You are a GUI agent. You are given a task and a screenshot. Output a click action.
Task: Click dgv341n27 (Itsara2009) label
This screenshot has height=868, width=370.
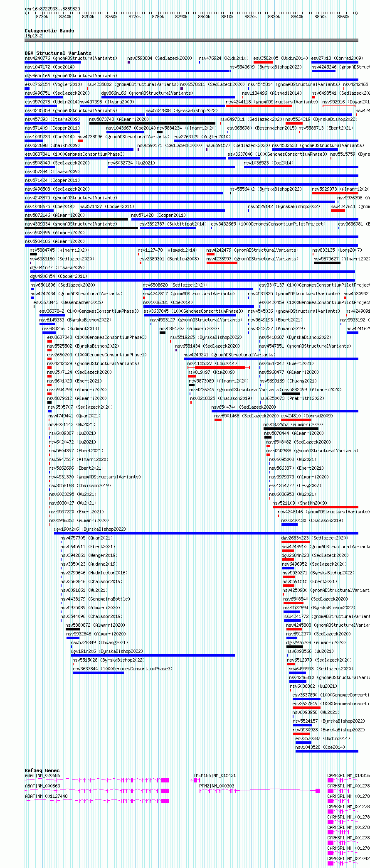[x=57, y=267]
